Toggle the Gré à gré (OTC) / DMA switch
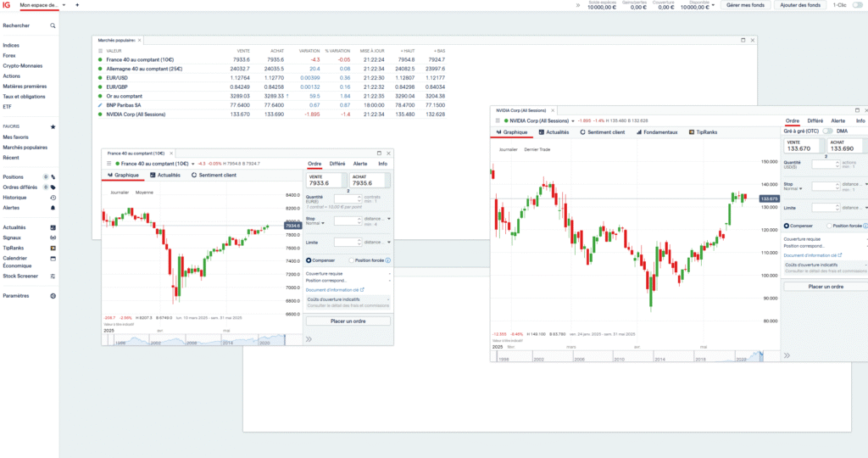 826,131
